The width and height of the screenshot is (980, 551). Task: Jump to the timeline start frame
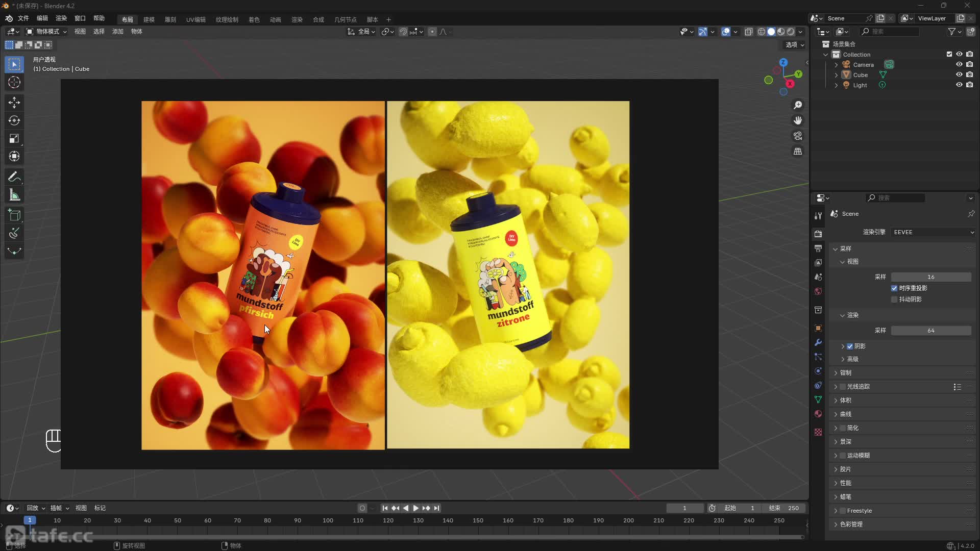tap(385, 508)
